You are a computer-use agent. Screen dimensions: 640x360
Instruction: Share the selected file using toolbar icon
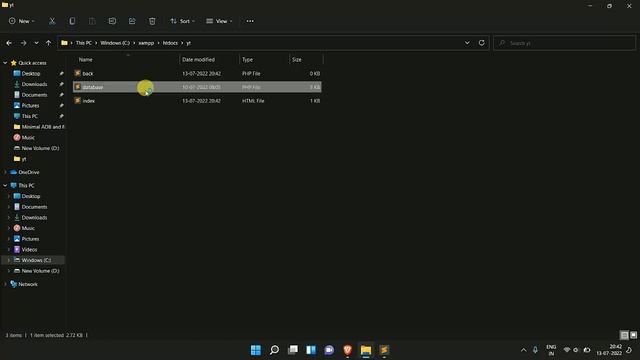[132, 21]
